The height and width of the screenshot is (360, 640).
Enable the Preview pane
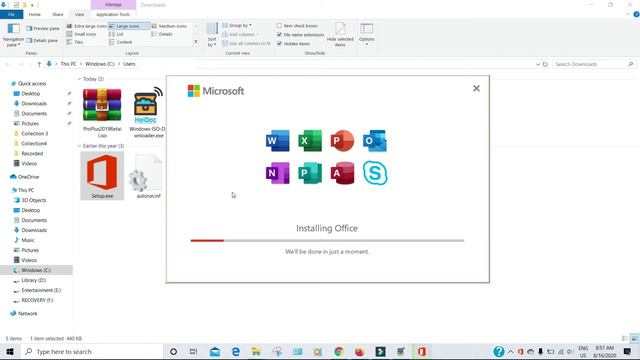click(x=43, y=29)
